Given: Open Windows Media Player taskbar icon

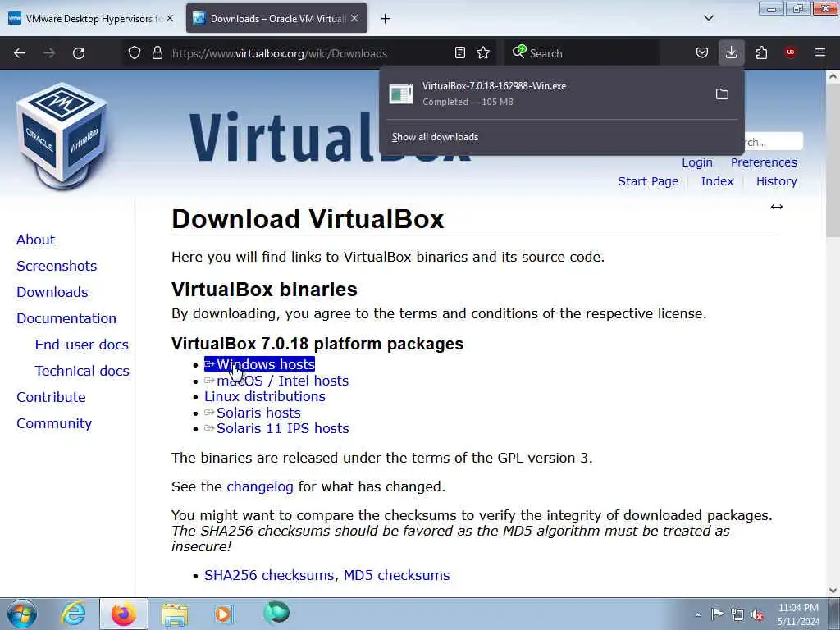Looking at the screenshot, I should 224,614.
